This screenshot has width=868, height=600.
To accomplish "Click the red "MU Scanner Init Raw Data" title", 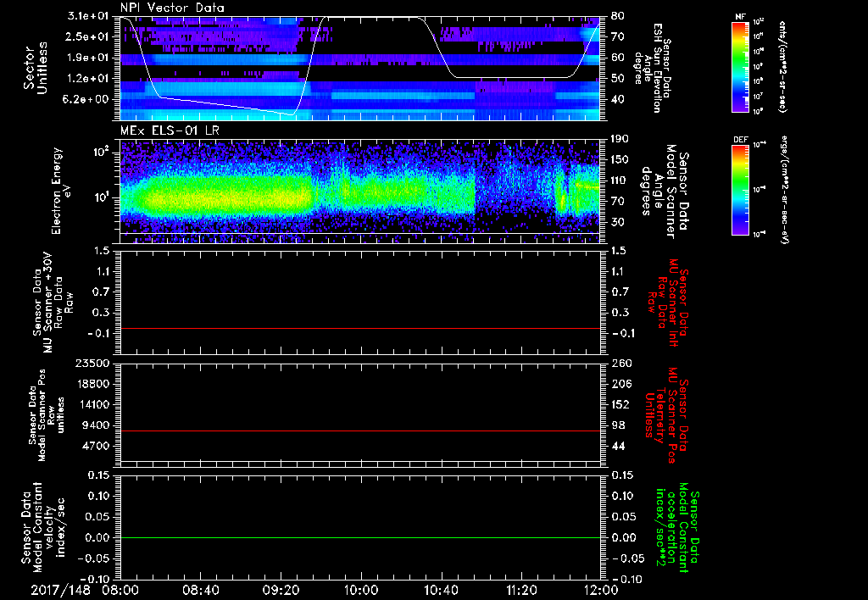I will point(668,303).
